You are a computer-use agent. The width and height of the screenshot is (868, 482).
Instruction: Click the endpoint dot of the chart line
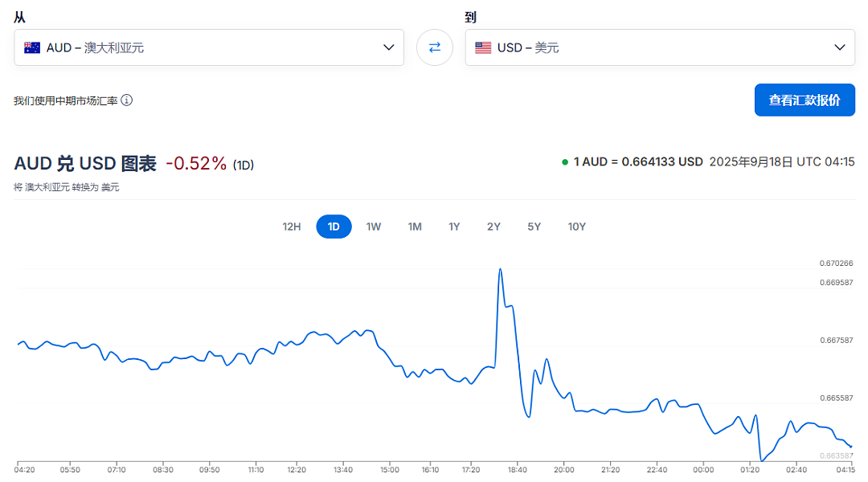[x=851, y=447]
